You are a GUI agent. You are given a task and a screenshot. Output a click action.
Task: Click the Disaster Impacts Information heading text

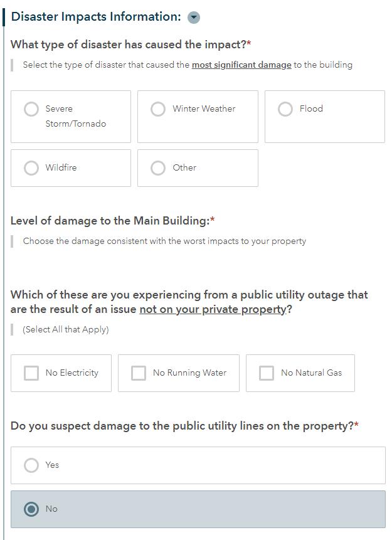(96, 17)
